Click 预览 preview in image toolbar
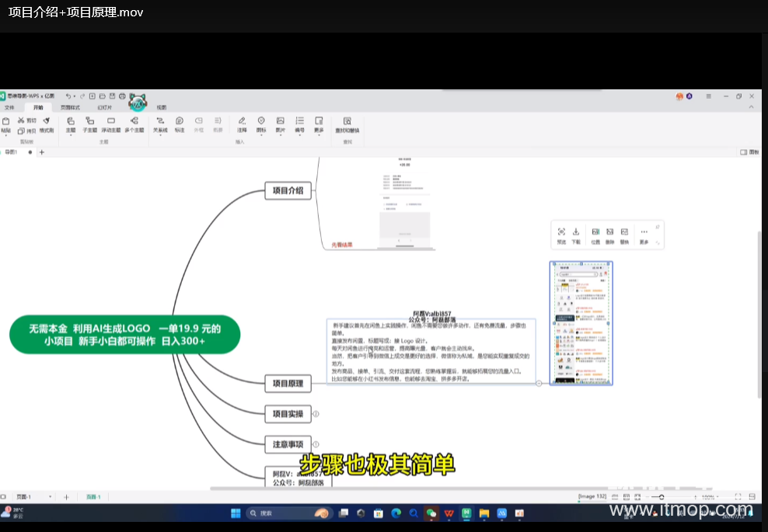The width and height of the screenshot is (768, 532). 561,235
